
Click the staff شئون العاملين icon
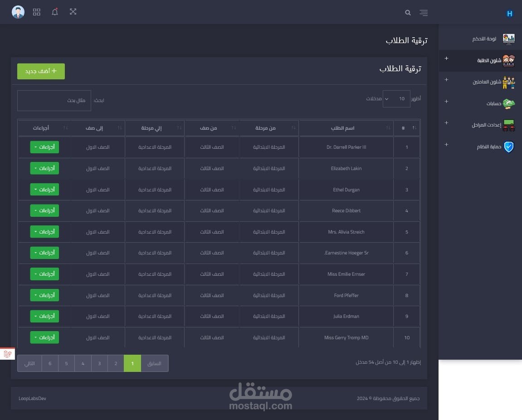click(509, 82)
